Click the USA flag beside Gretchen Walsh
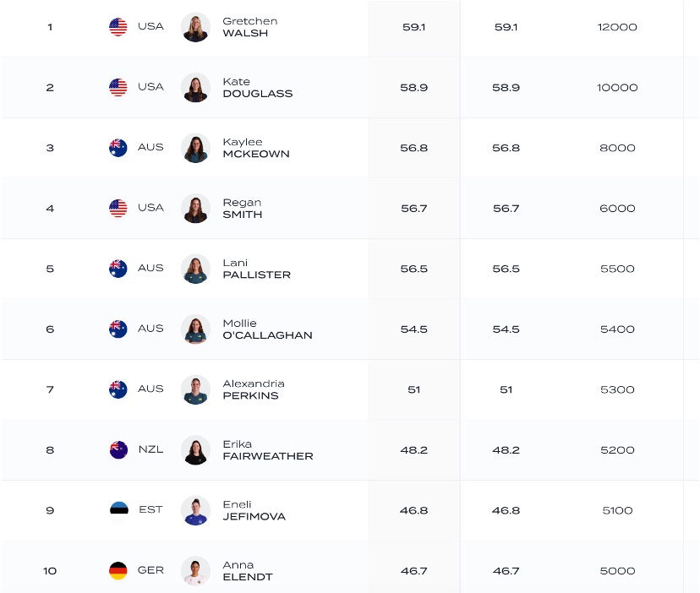 coord(118,27)
